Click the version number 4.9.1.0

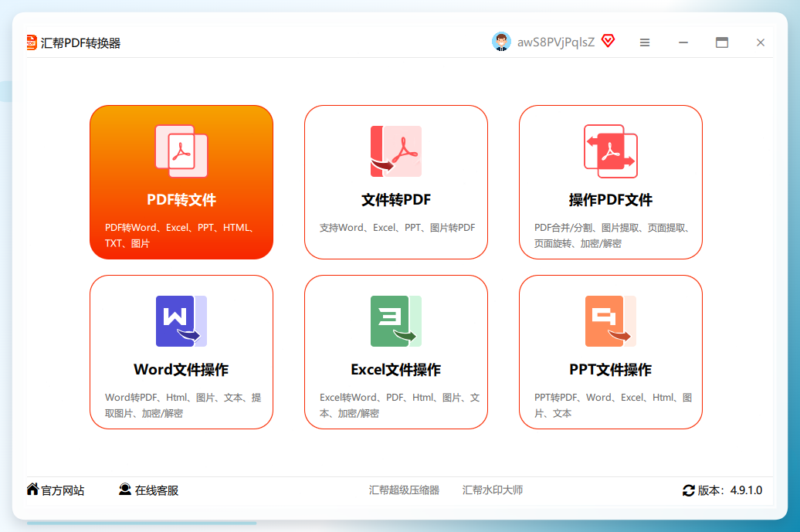(746, 490)
